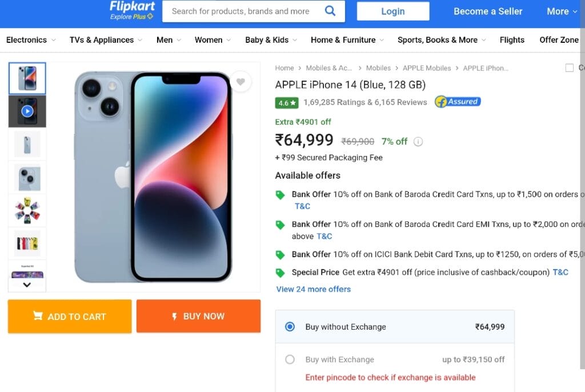Open the Flights menu item
585x392 pixels.
pos(512,40)
